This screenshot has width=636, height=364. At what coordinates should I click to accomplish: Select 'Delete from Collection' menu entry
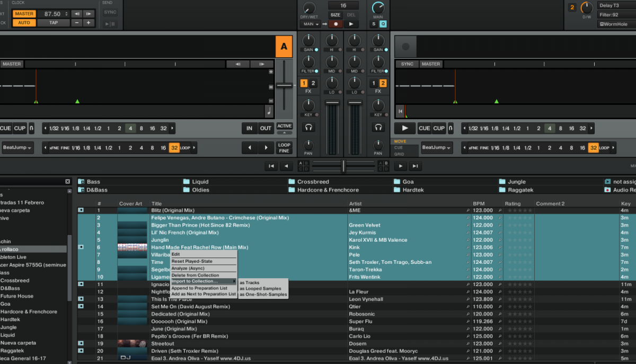coord(195,275)
